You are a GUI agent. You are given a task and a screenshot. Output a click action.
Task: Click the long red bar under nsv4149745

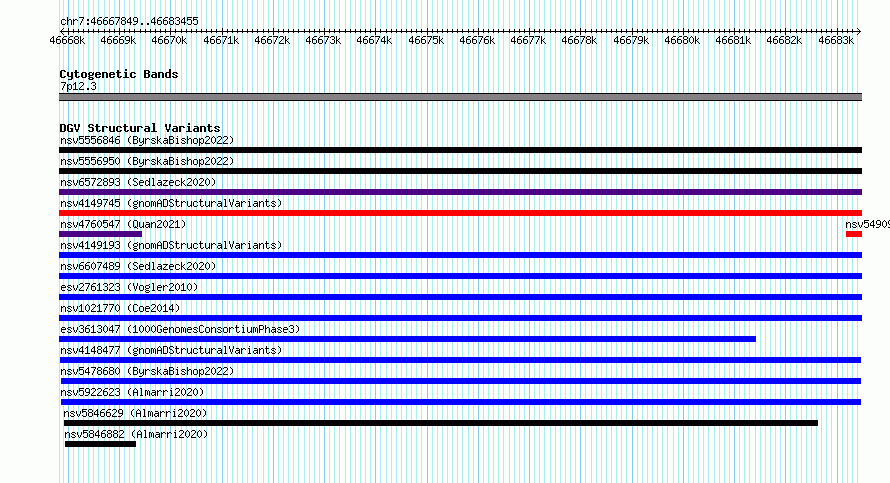pyautogui.click(x=460, y=213)
